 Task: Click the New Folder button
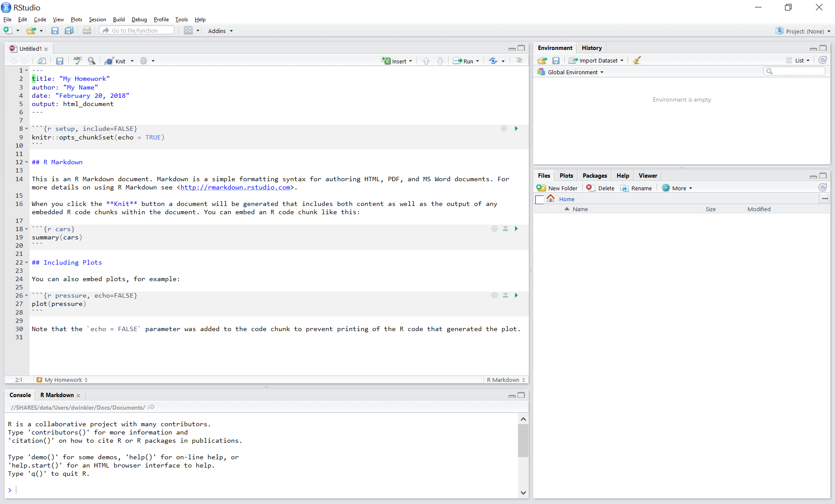point(557,188)
